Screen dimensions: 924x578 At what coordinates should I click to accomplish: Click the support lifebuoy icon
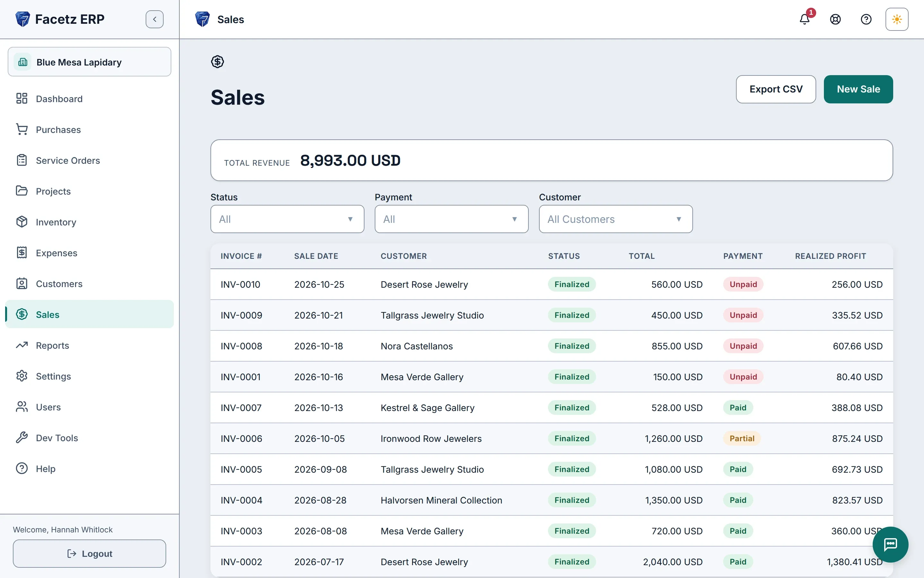[x=835, y=19]
